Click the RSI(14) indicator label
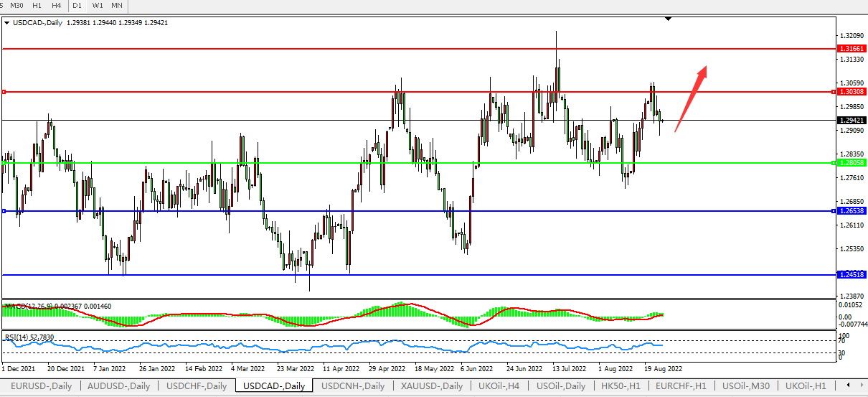868x397 pixels. point(29,337)
